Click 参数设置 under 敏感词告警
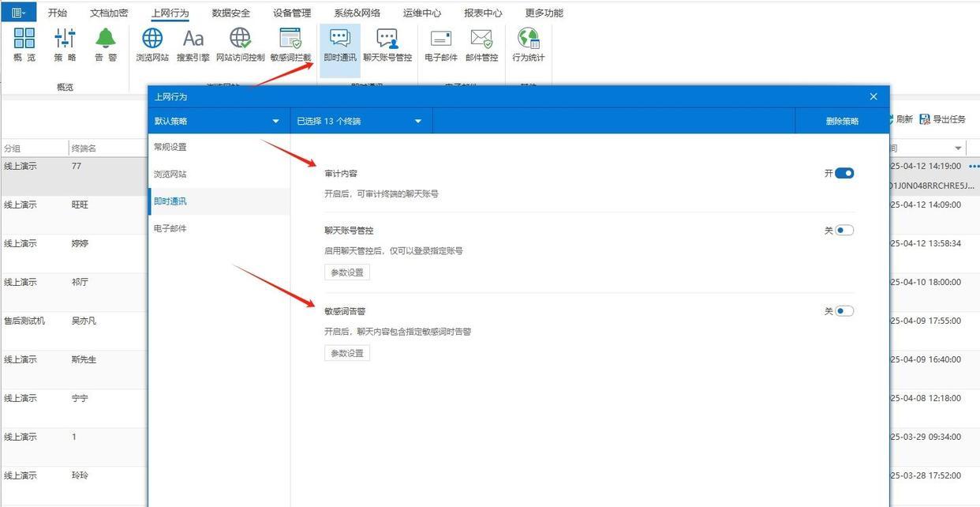 point(347,353)
